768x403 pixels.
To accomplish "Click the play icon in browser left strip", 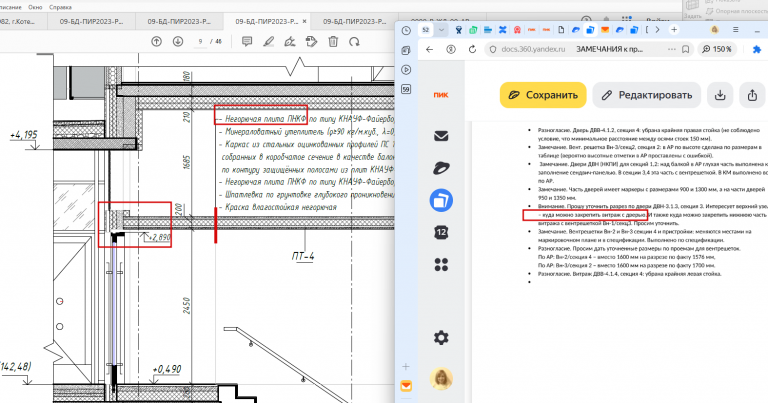I will [x=406, y=70].
